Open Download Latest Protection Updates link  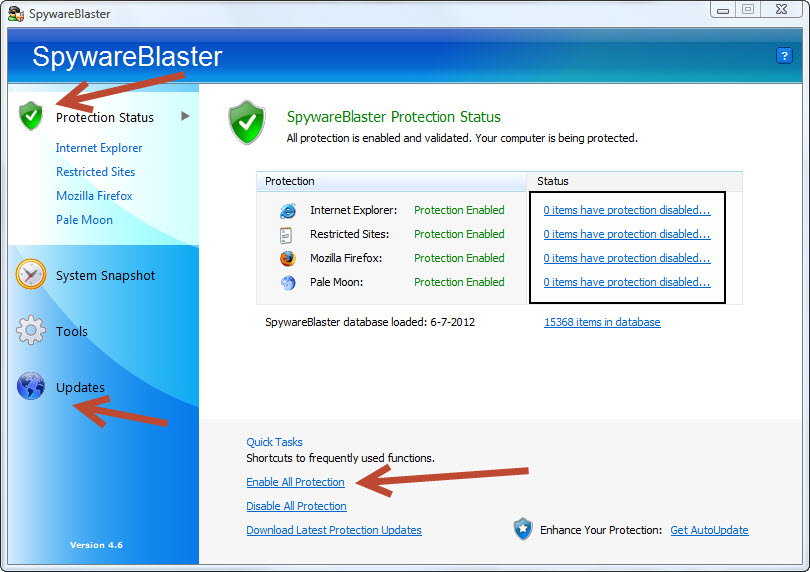(x=334, y=530)
